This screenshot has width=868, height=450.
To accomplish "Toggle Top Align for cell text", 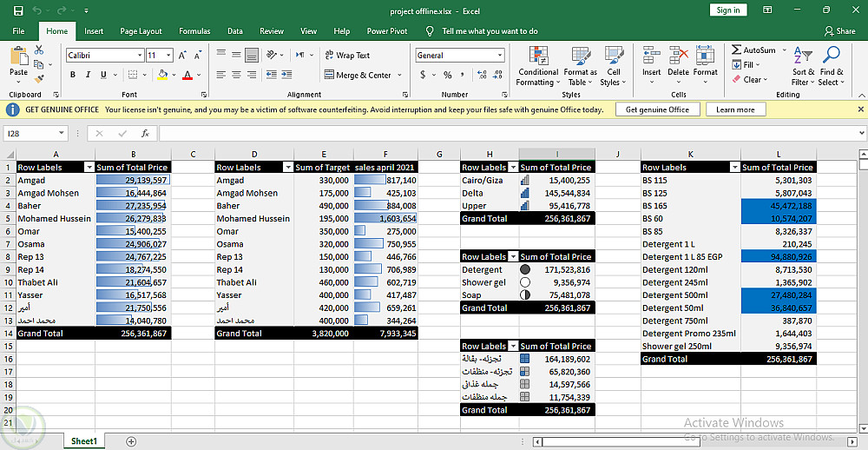I will click(x=220, y=55).
